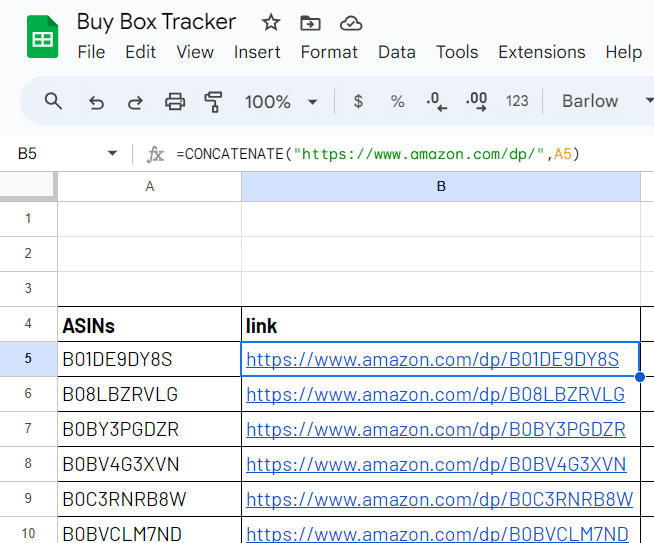Open the name box dropdown arrow

(112, 154)
